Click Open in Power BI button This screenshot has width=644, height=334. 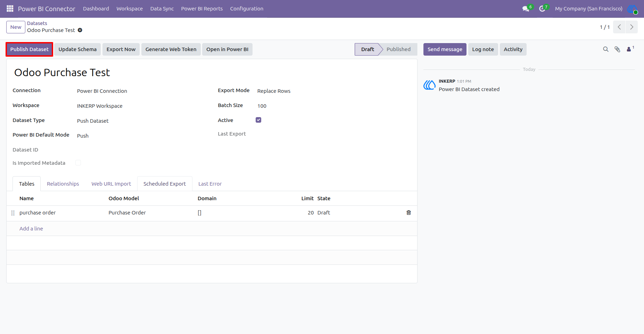[x=227, y=49]
